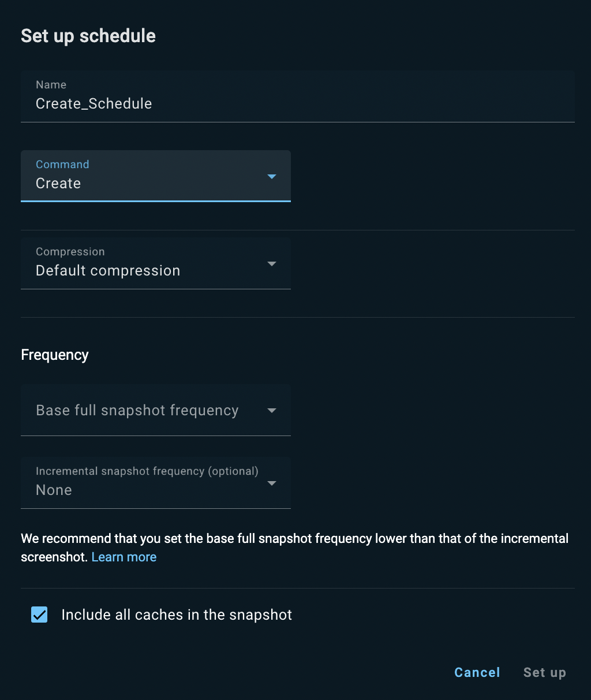Expand Base full snapshot frequency selector
Screen dimensions: 591x700
coord(137,410)
